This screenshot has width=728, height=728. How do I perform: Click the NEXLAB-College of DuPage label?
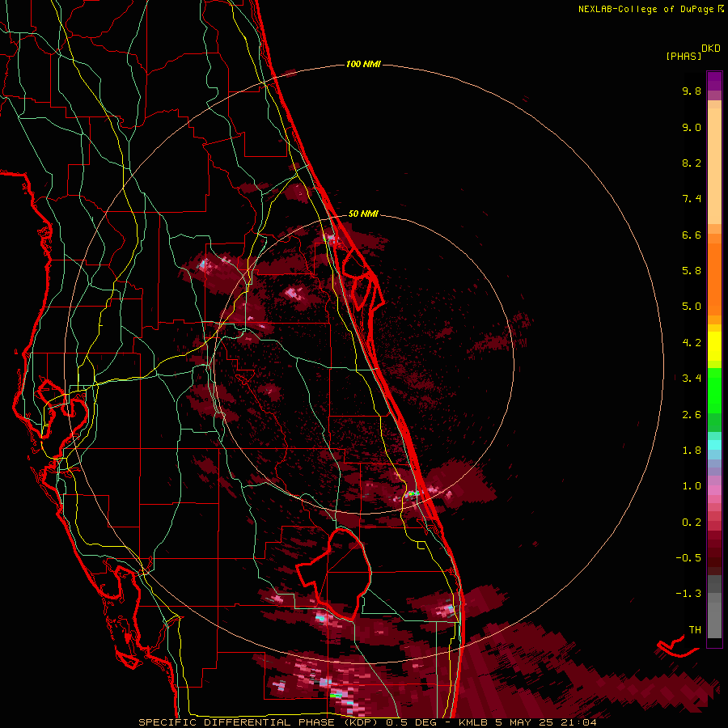pos(645,9)
